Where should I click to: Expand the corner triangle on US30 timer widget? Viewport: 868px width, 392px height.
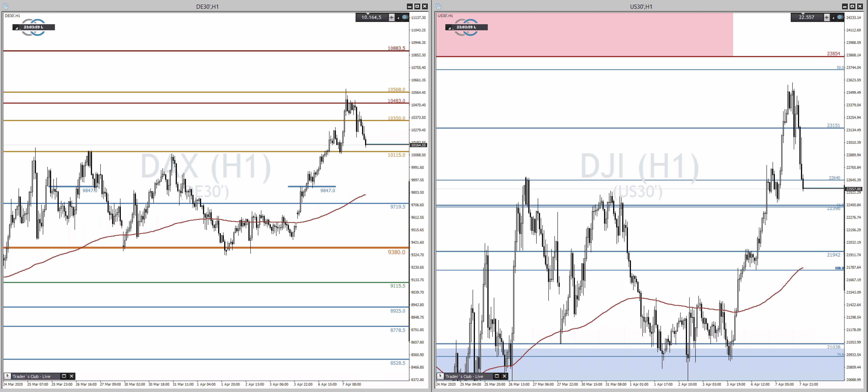click(x=449, y=28)
